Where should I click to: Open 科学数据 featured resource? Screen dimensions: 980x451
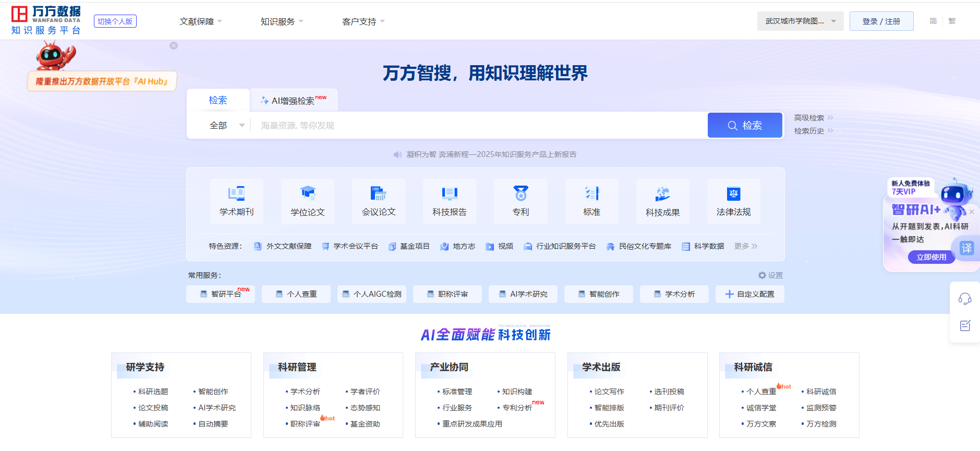pos(703,246)
